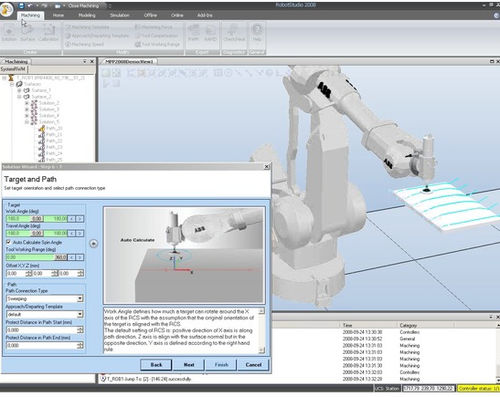
Task: Select Path_22 in the tree
Action: pyautogui.click(x=54, y=141)
